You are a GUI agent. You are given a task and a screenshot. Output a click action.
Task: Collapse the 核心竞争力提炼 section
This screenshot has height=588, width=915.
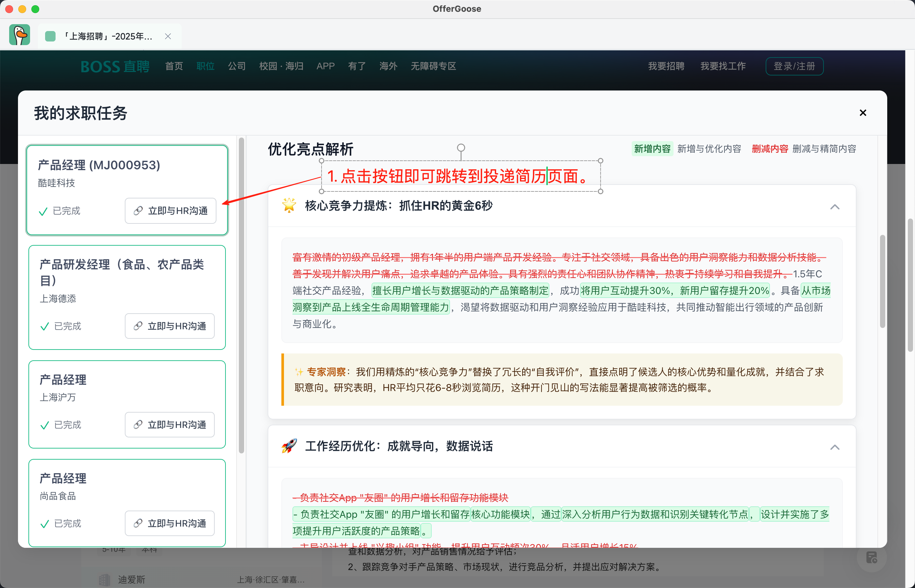[x=834, y=207]
